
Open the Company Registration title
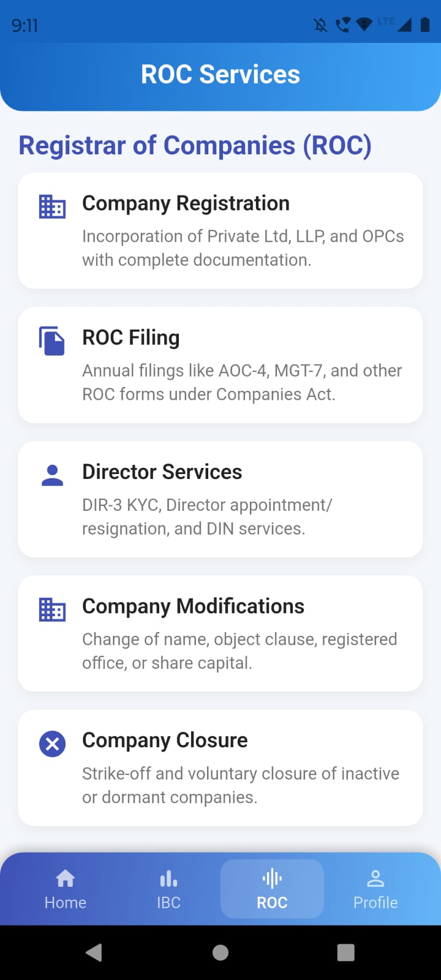pyautogui.click(x=186, y=203)
